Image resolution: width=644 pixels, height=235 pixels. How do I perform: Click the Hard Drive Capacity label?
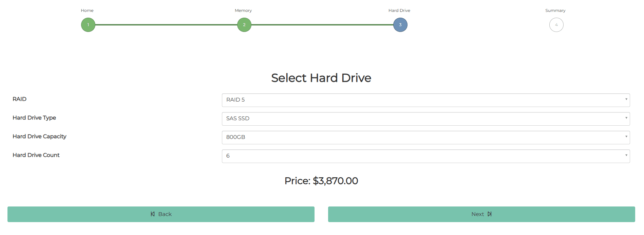pyautogui.click(x=39, y=137)
